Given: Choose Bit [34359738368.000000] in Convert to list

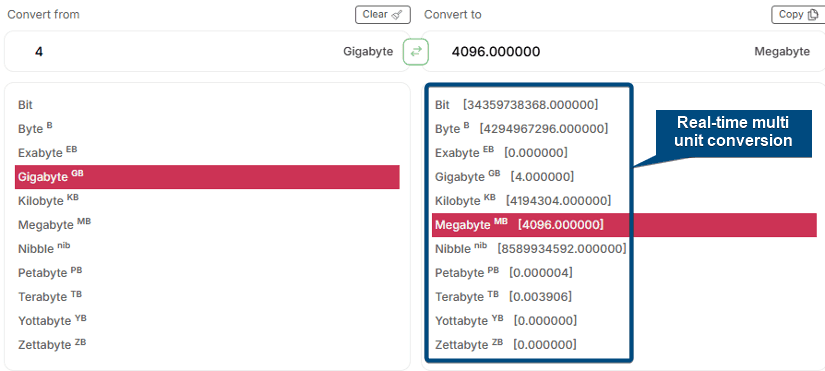Looking at the screenshot, I should tap(517, 105).
